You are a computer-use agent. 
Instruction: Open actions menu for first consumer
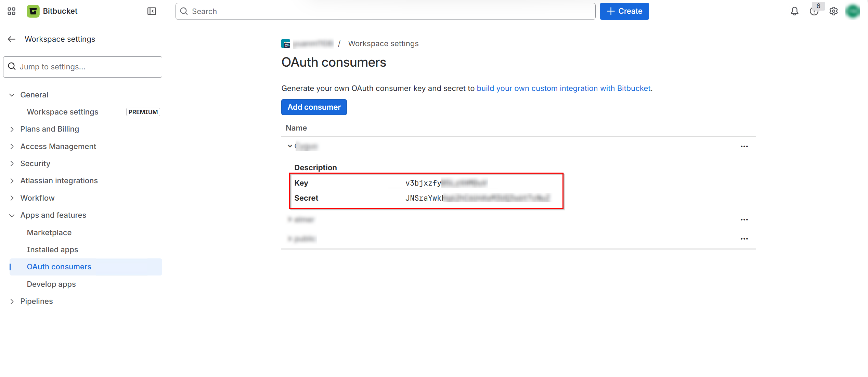[744, 146]
